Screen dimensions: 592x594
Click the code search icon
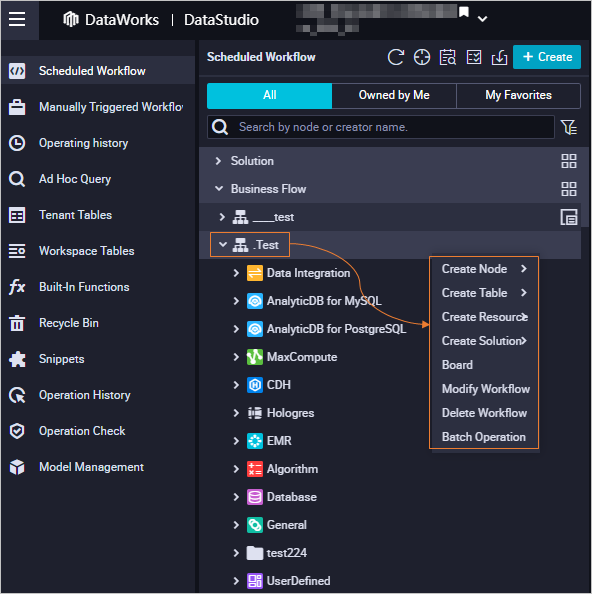click(448, 58)
